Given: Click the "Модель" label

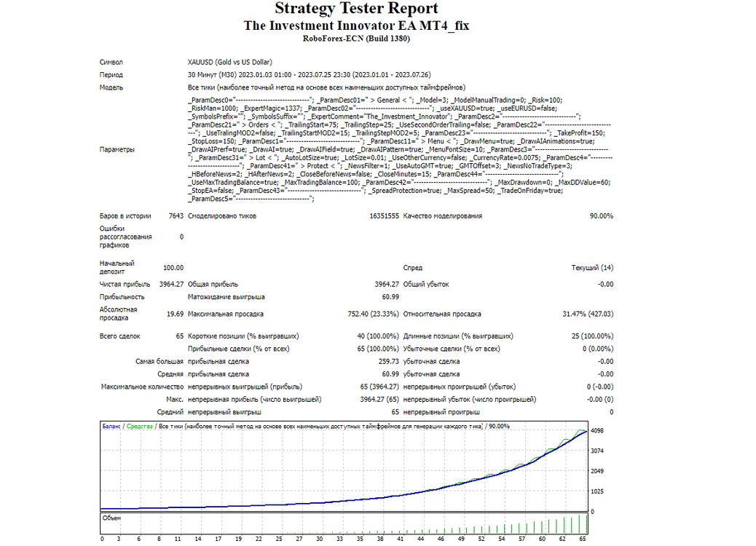Looking at the screenshot, I should [111, 87].
